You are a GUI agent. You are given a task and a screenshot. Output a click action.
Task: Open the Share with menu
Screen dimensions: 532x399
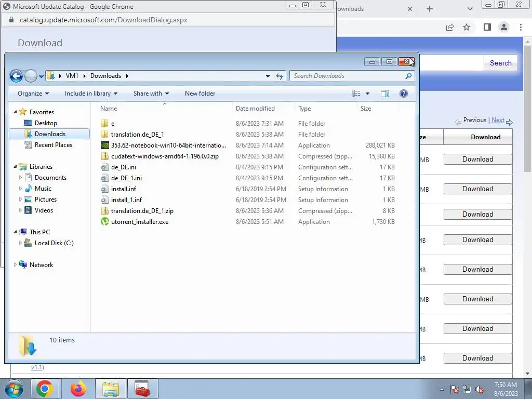[151, 94]
